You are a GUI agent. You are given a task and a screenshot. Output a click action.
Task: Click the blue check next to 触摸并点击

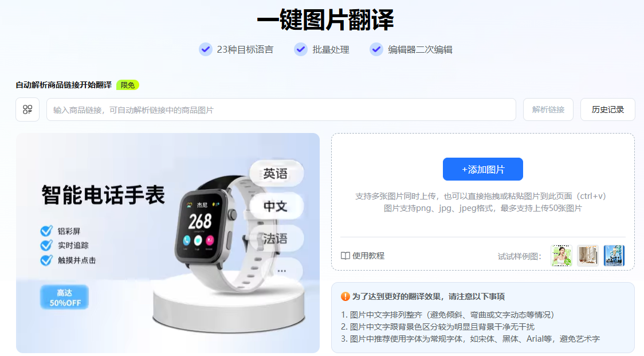point(46,260)
